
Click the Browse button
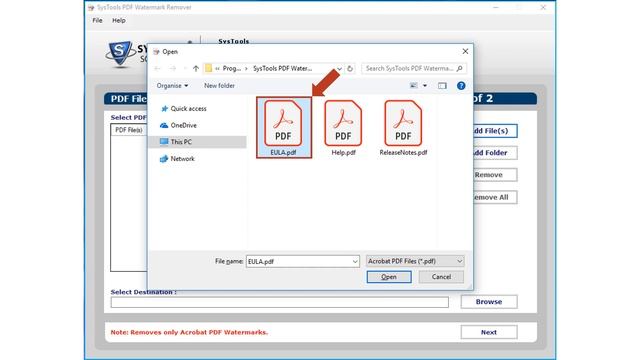coord(489,302)
